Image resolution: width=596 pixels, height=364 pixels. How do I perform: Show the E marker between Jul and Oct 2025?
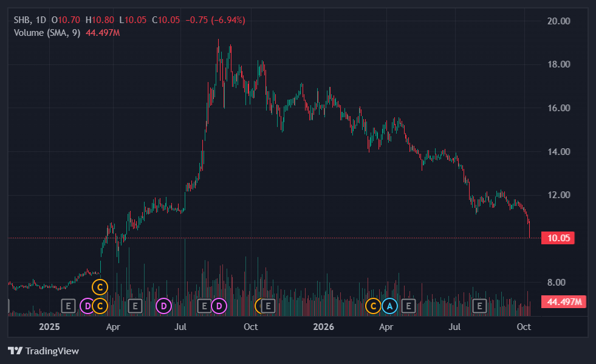pyautogui.click(x=204, y=306)
